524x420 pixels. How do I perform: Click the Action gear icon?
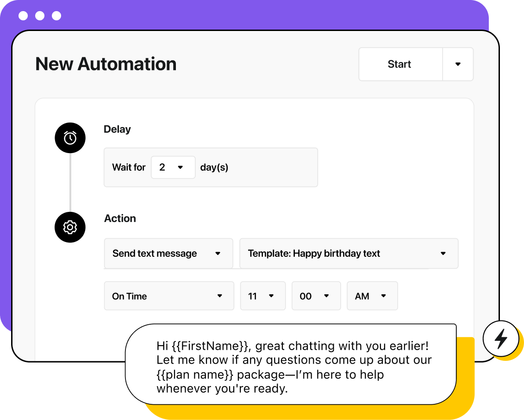(70, 228)
